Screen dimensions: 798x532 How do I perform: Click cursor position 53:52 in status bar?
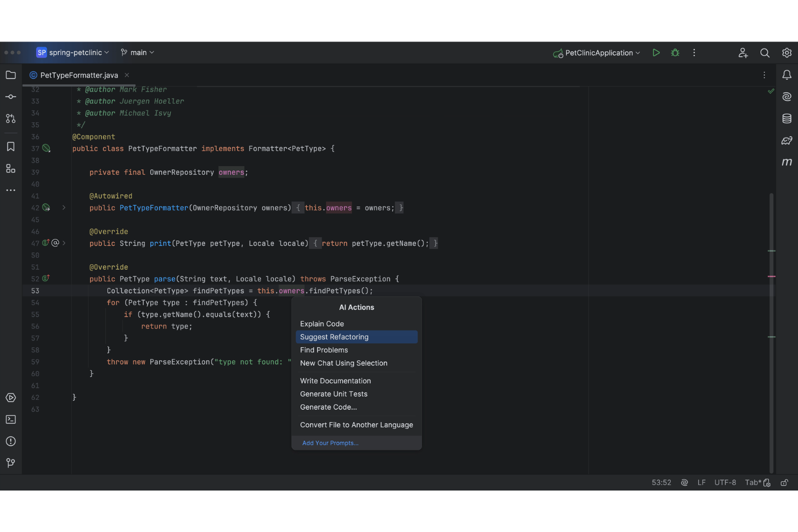[661, 483]
